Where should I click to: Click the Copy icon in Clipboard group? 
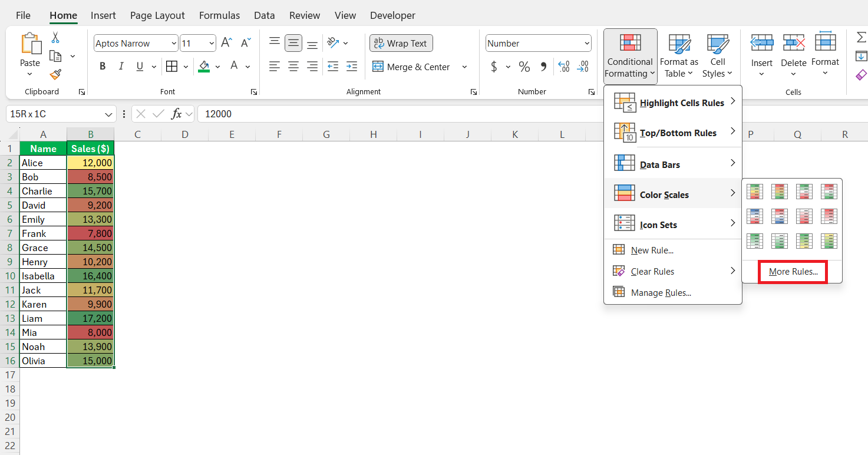tap(55, 56)
